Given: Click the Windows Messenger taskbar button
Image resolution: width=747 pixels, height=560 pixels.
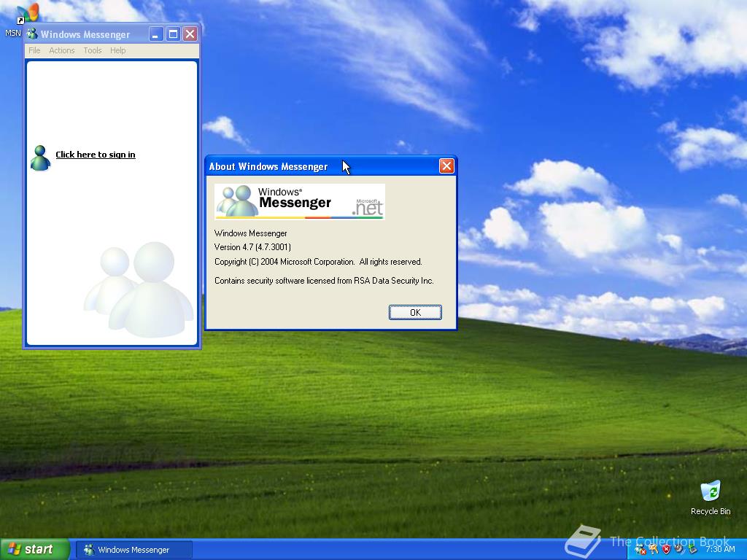Looking at the screenshot, I should click(x=134, y=550).
